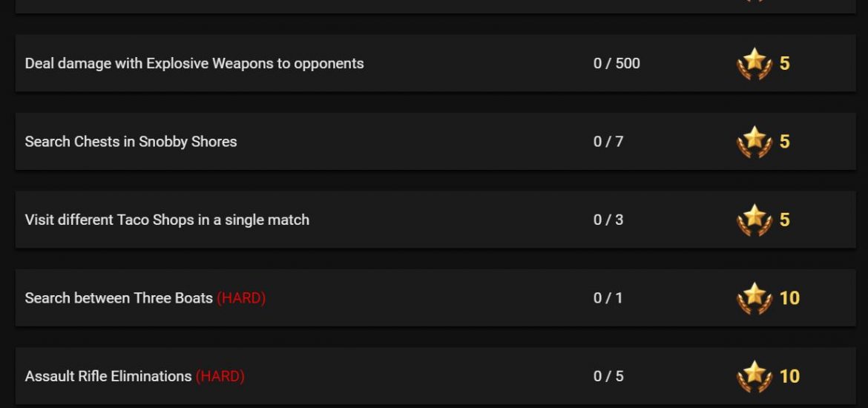Click the 0 / 3 progress counter
This screenshot has height=408, width=868.
[608, 220]
